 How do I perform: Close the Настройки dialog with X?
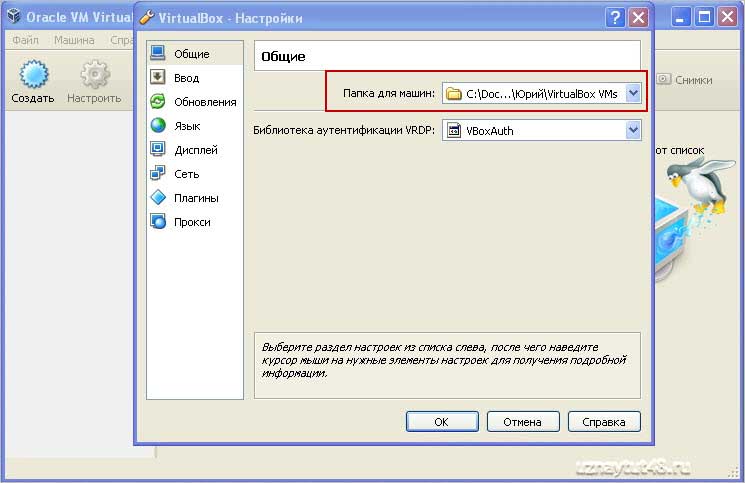pyautogui.click(x=639, y=18)
